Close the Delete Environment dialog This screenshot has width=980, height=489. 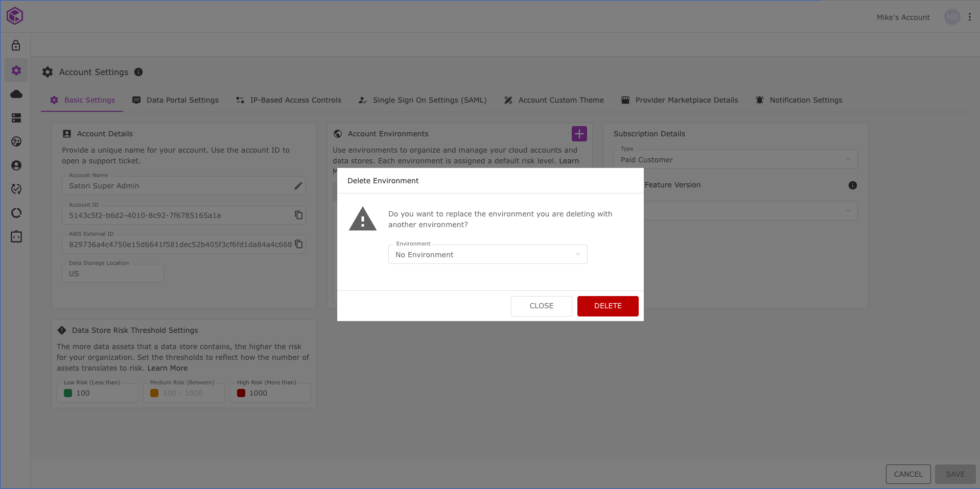pos(541,306)
